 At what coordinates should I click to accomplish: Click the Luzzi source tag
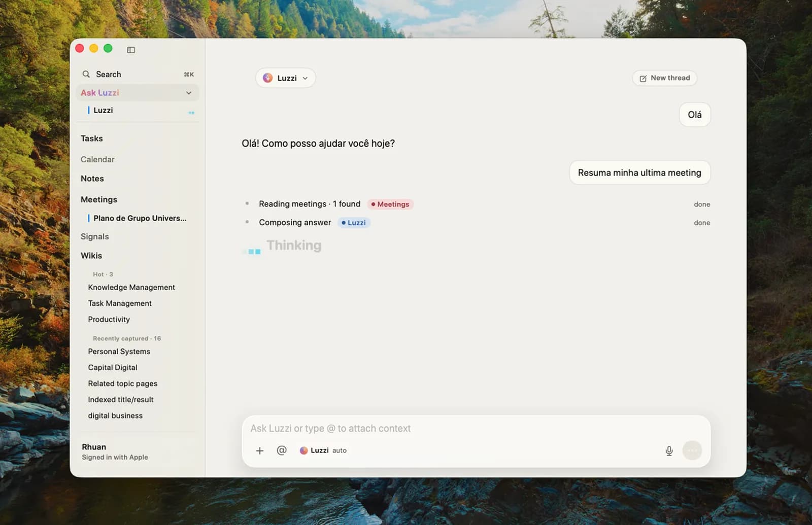(354, 223)
